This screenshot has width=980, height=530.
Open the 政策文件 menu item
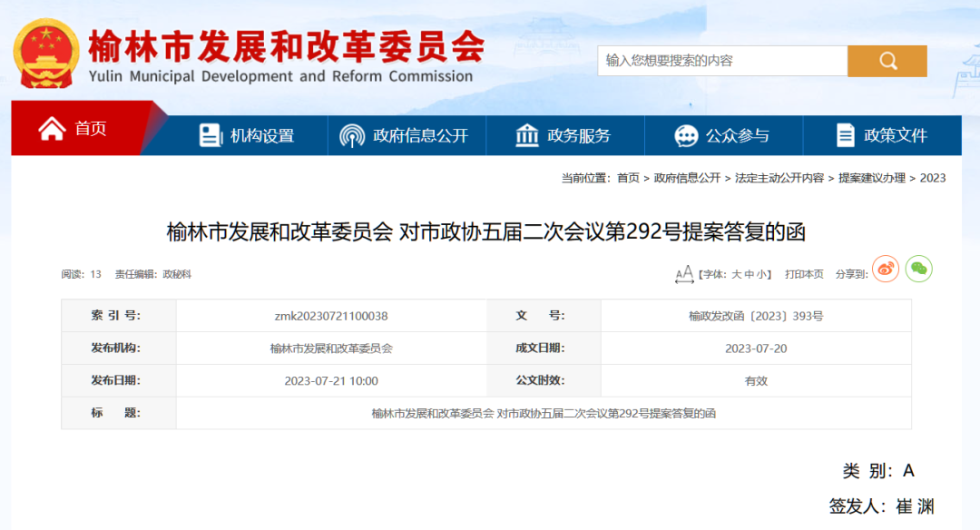883,135
